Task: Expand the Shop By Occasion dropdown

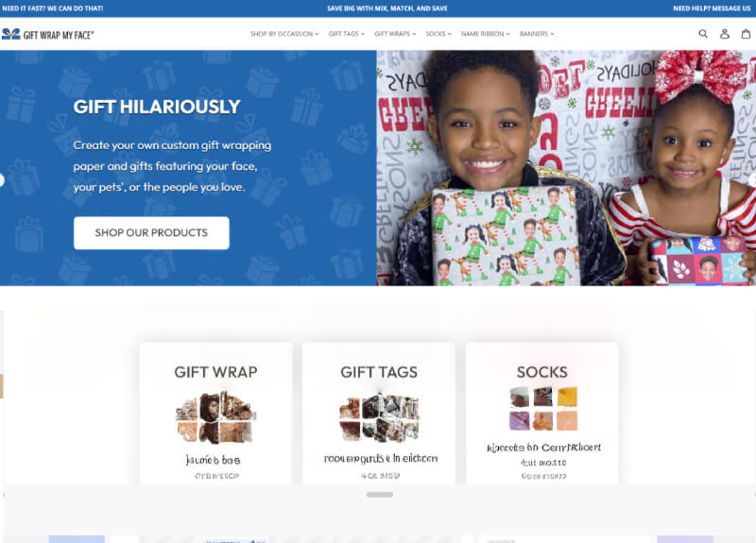Action: pos(284,34)
